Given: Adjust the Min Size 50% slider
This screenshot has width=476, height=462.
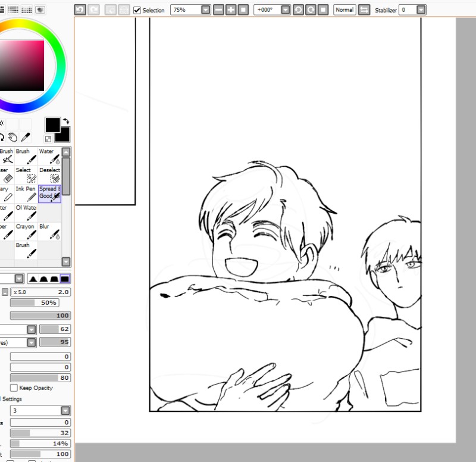Looking at the screenshot, I should point(35,302).
